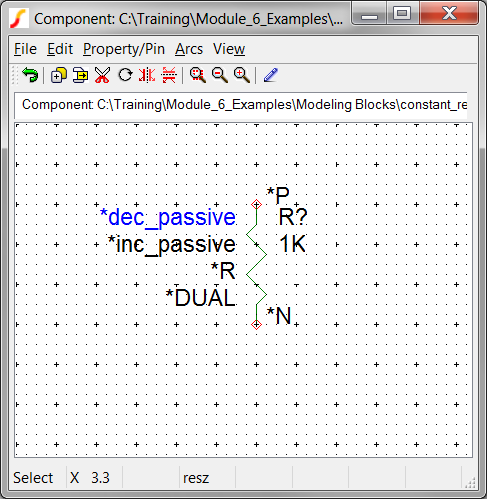The width and height of the screenshot is (487, 499).
Task: Flip the symbol with the red flip icon
Action: pos(169,75)
